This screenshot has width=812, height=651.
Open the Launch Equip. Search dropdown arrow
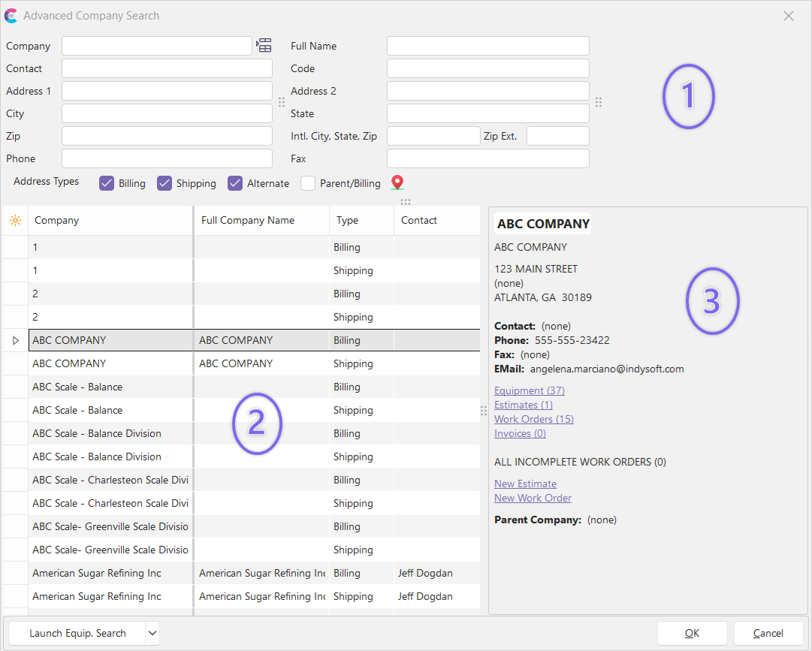click(152, 634)
